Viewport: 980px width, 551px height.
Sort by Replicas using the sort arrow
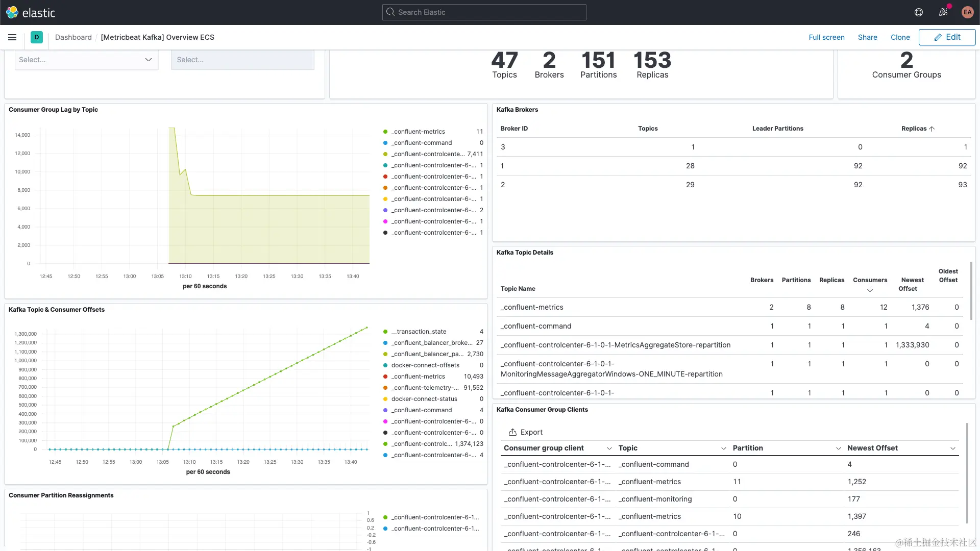click(933, 128)
